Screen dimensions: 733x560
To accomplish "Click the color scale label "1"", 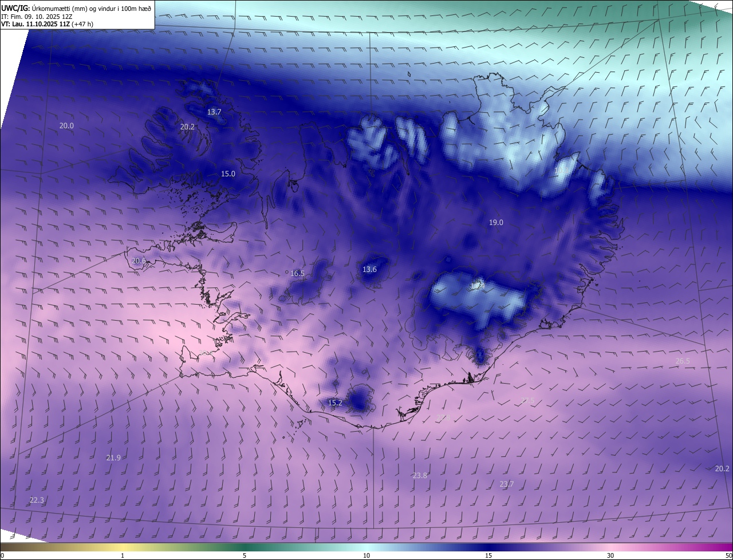I will click(123, 555).
